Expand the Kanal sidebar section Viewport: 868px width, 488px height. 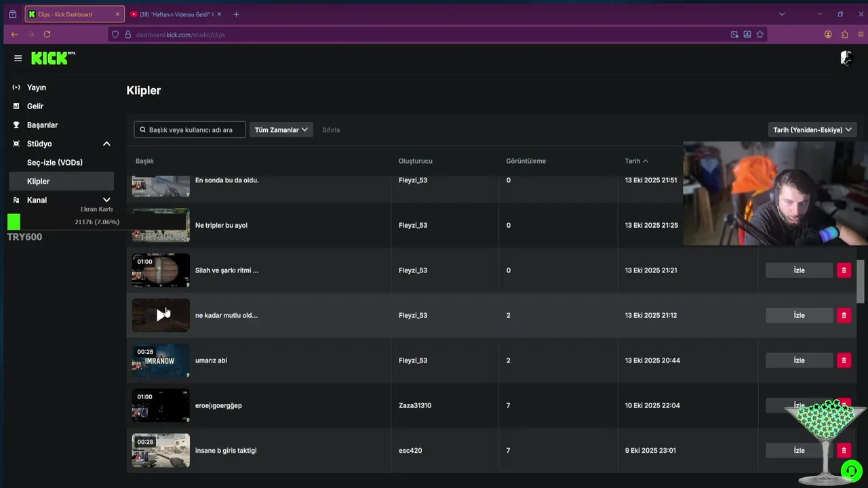106,200
